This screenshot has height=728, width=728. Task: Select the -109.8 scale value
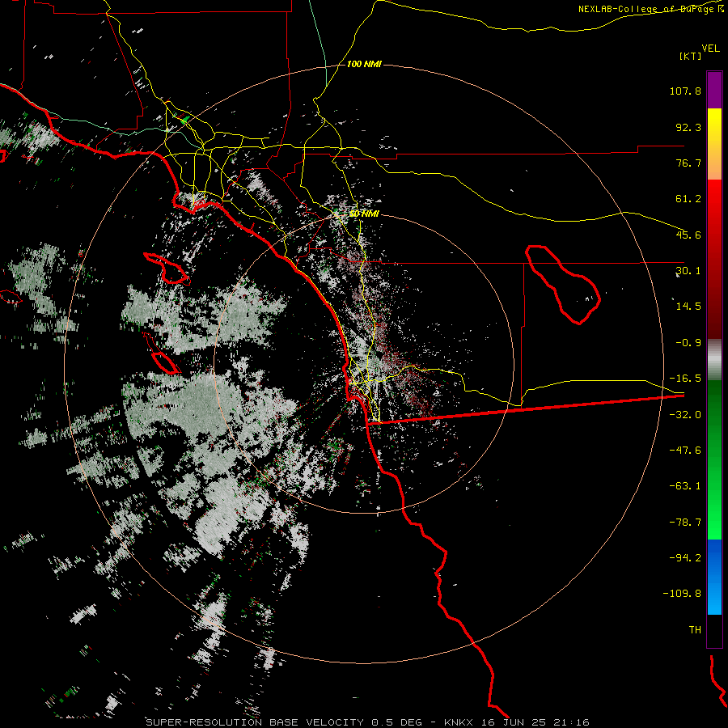[682, 594]
